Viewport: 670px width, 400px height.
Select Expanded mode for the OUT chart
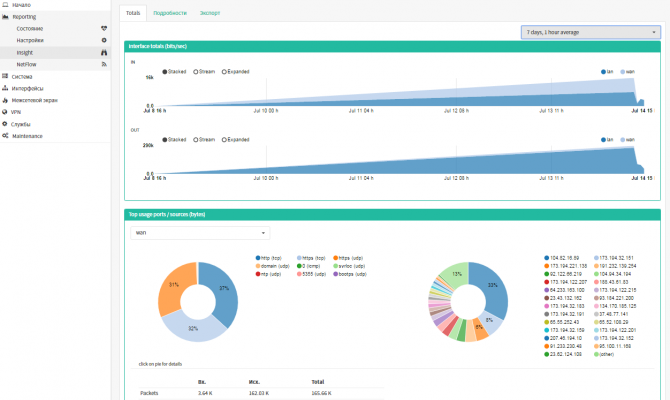(x=235, y=140)
